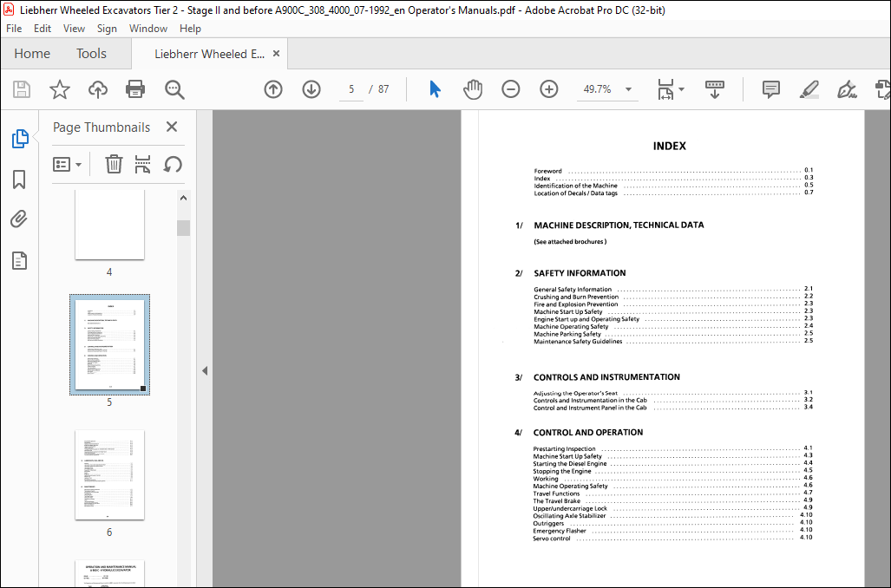Print the document with the printer icon
Image resolution: width=891 pixels, height=588 pixels.
coord(135,89)
